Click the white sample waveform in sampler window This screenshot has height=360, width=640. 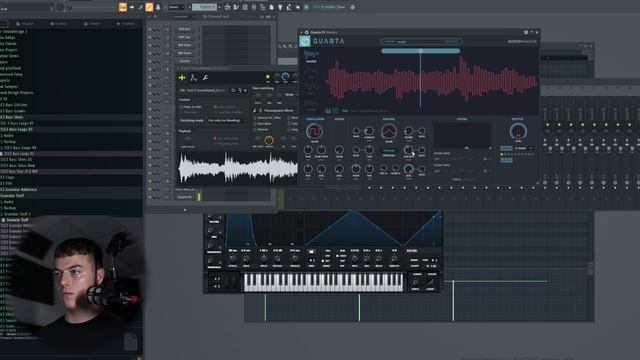click(x=238, y=167)
